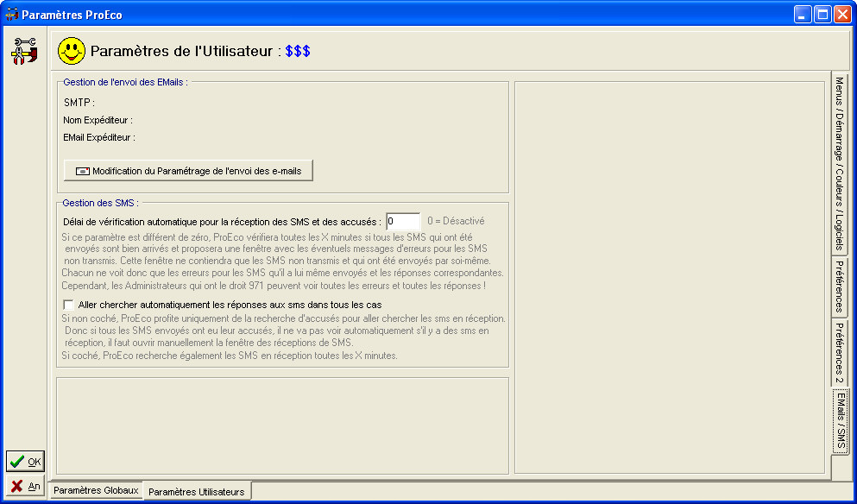Viewport: 857px width, 504px height.
Task: Cancel with the An button
Action: point(25,486)
